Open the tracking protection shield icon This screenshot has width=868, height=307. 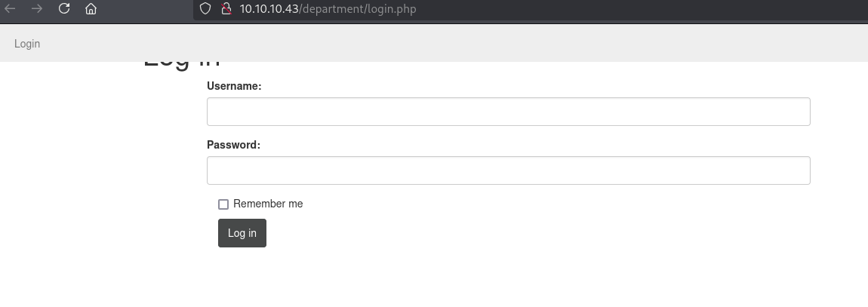205,9
